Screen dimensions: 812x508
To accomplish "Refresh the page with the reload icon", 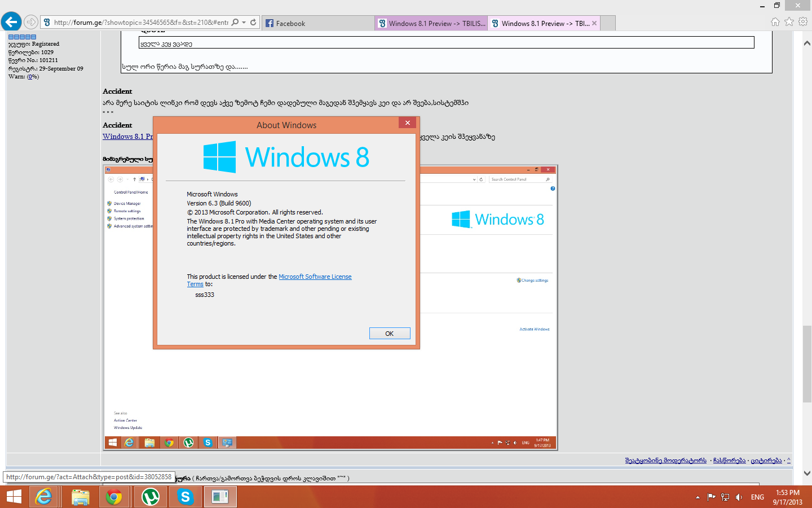I will click(253, 23).
